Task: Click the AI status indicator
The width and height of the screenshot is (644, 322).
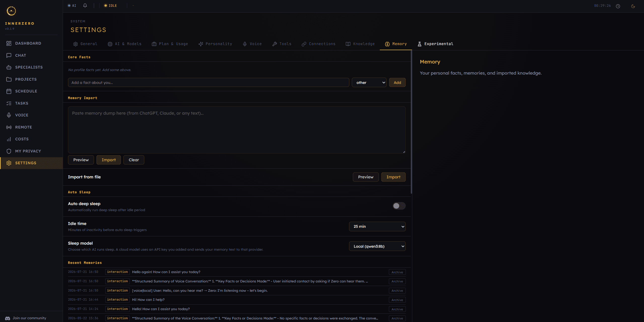Action: point(72,6)
